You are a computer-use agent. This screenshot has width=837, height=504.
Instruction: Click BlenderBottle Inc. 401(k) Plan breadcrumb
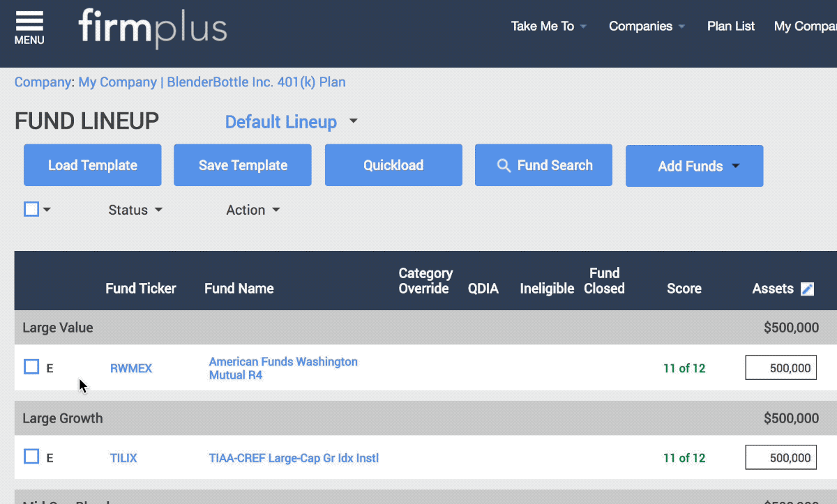[257, 82]
